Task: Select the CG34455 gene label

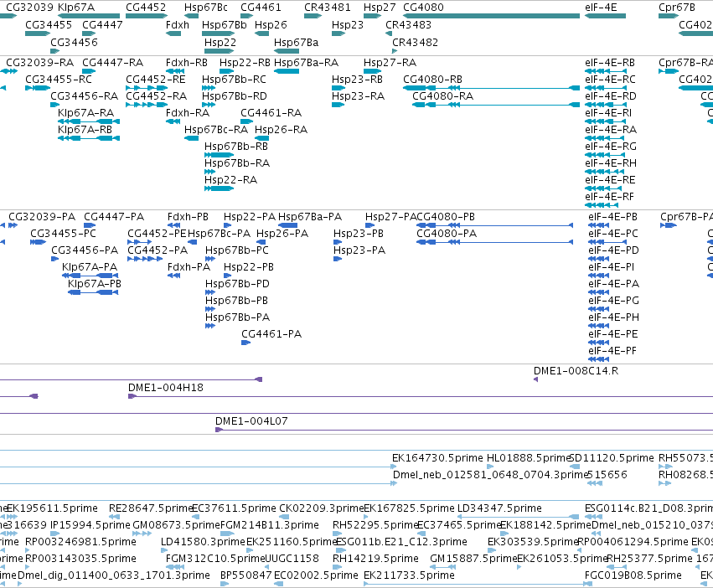Action: (49, 24)
